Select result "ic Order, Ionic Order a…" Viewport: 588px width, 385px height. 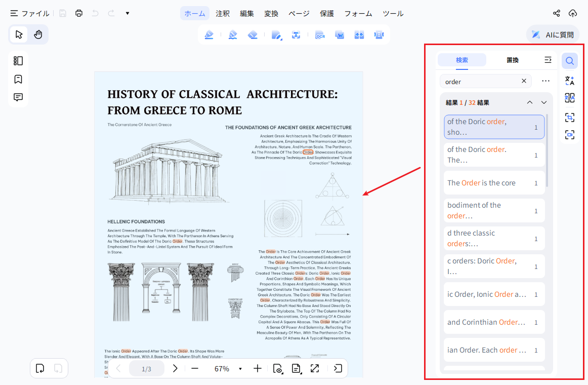[x=494, y=294]
